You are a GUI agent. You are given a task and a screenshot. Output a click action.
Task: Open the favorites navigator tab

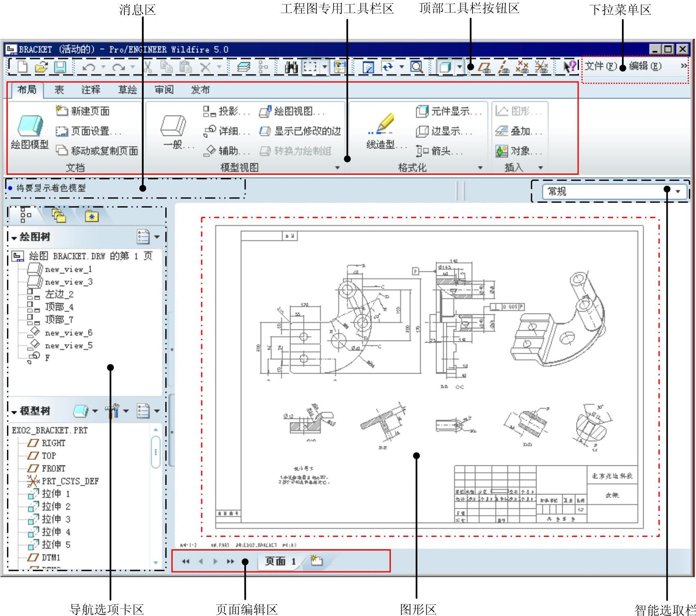point(92,216)
